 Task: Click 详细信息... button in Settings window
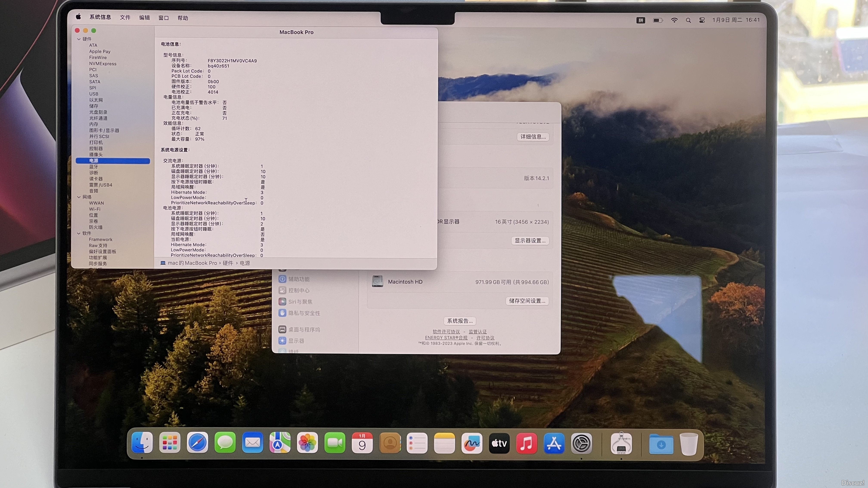pyautogui.click(x=533, y=137)
